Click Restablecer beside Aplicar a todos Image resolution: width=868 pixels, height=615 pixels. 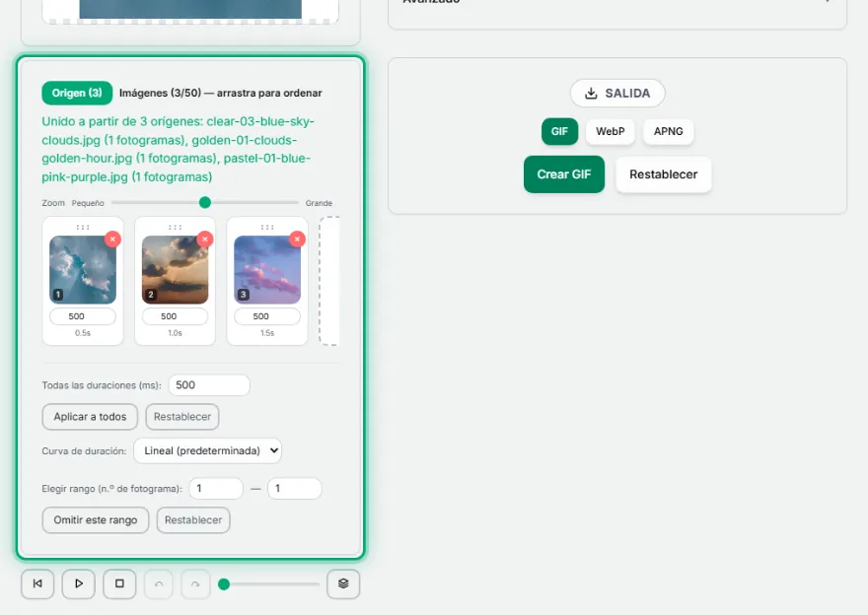point(182,417)
